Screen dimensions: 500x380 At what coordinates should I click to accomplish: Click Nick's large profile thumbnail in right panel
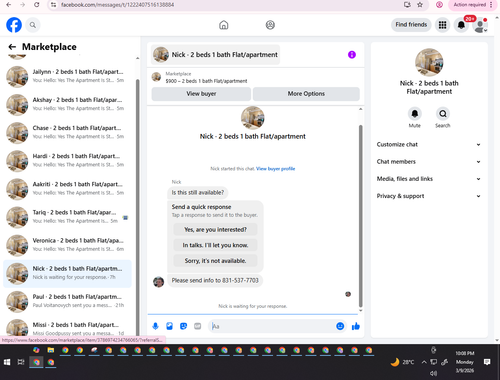[x=429, y=62]
